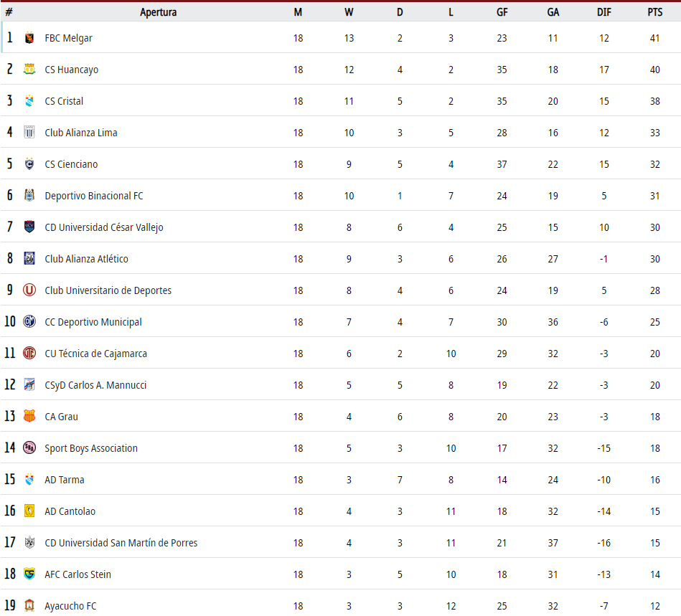Click the Apertura table heading

158,12
